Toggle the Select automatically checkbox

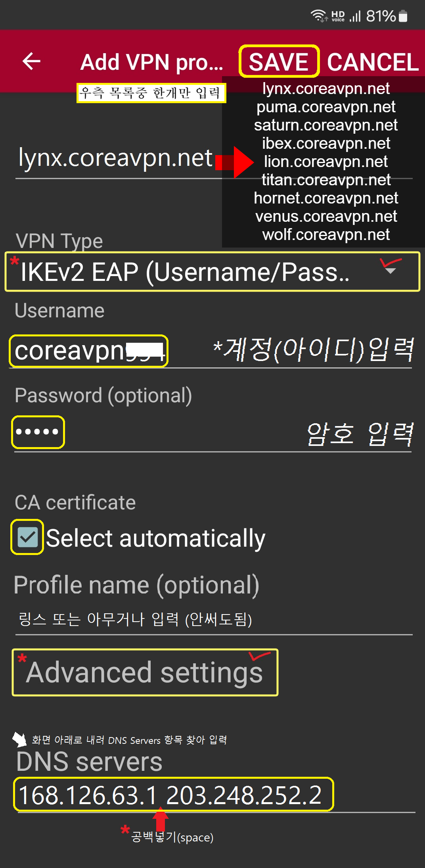click(x=27, y=537)
